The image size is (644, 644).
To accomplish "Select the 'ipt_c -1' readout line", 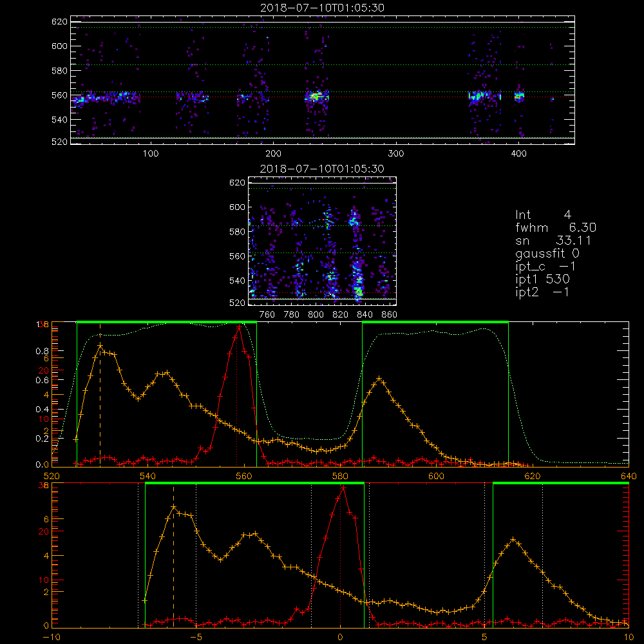I will [x=545, y=267].
